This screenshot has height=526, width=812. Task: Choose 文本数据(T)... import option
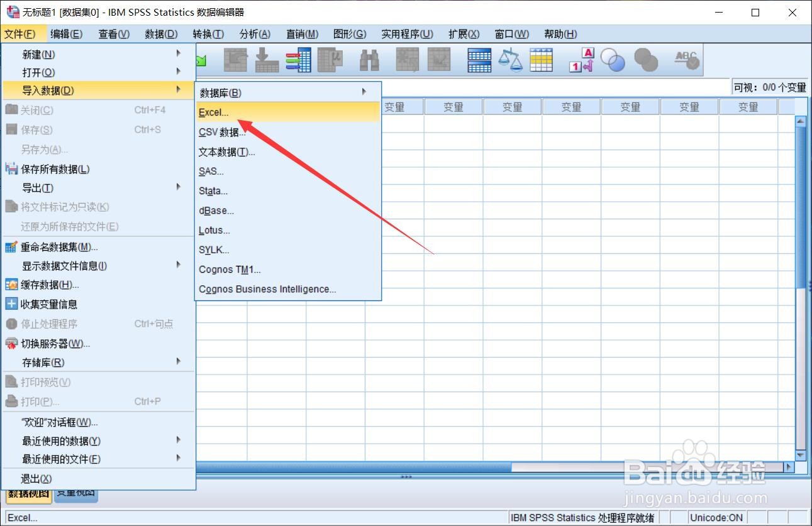(x=288, y=152)
